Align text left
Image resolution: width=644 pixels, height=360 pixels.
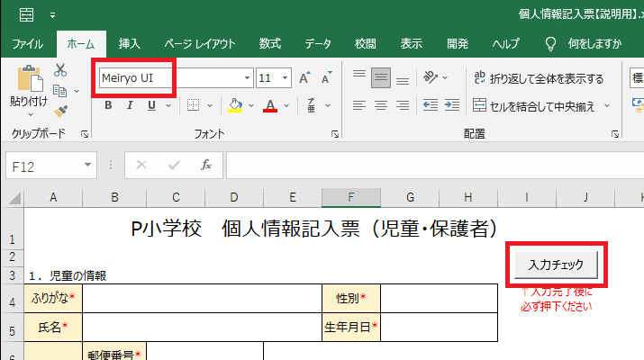(359, 105)
